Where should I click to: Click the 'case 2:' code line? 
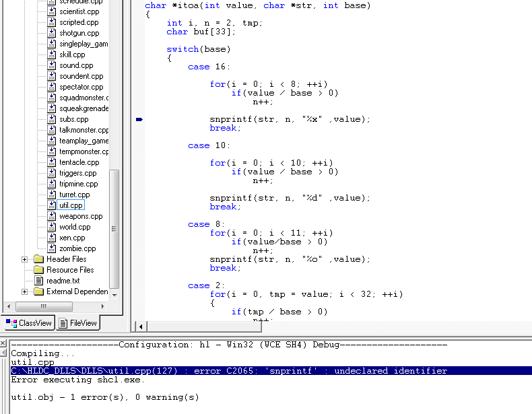(x=206, y=285)
